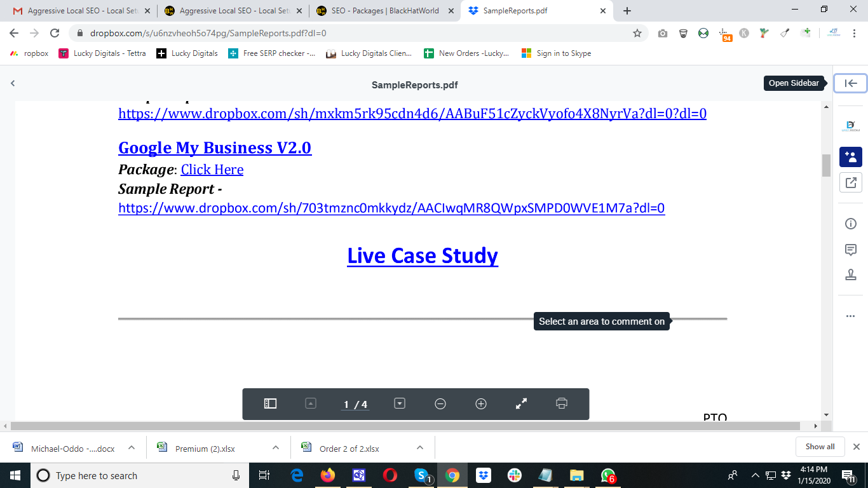Click the green envelope extension icon
Viewport: 868px width, 488px height.
[x=703, y=33]
